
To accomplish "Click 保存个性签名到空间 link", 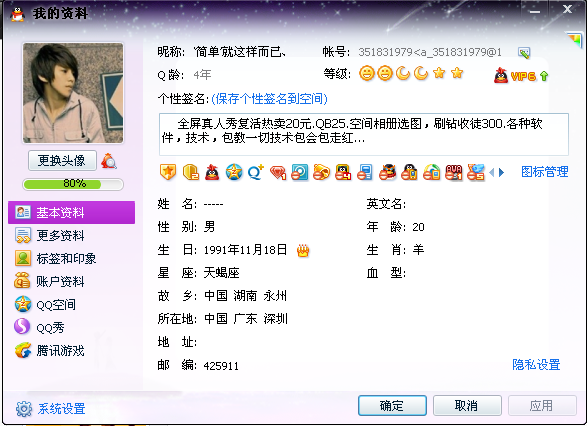I will pos(270,99).
